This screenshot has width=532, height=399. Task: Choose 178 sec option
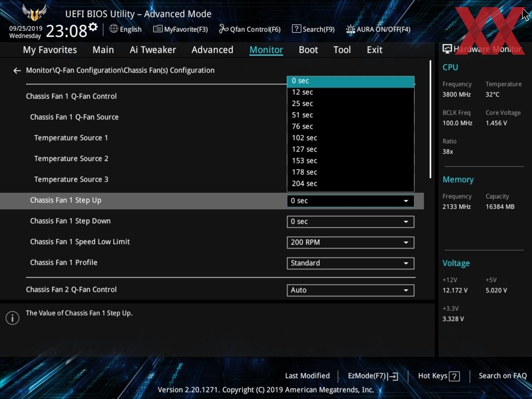(350, 172)
